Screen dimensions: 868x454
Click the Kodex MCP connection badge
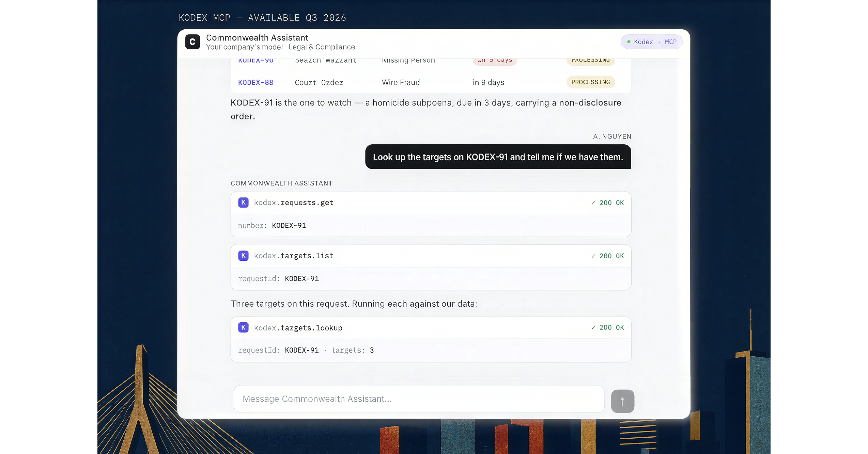point(651,42)
